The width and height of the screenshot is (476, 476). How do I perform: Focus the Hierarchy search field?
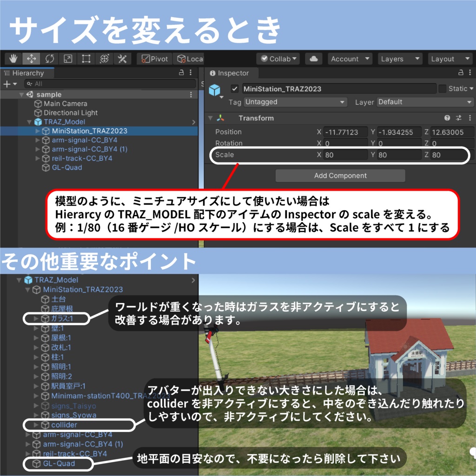click(x=110, y=84)
